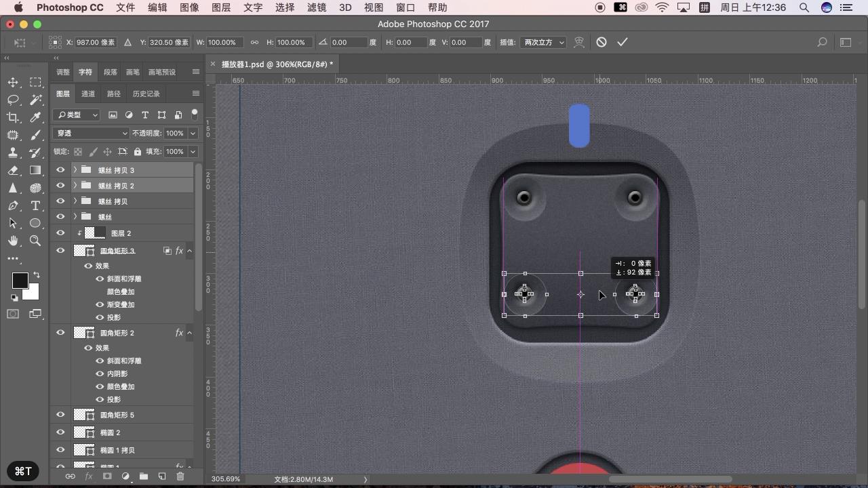This screenshot has height=488, width=868.
Task: Select the Eyedropper tool
Action: 35,117
